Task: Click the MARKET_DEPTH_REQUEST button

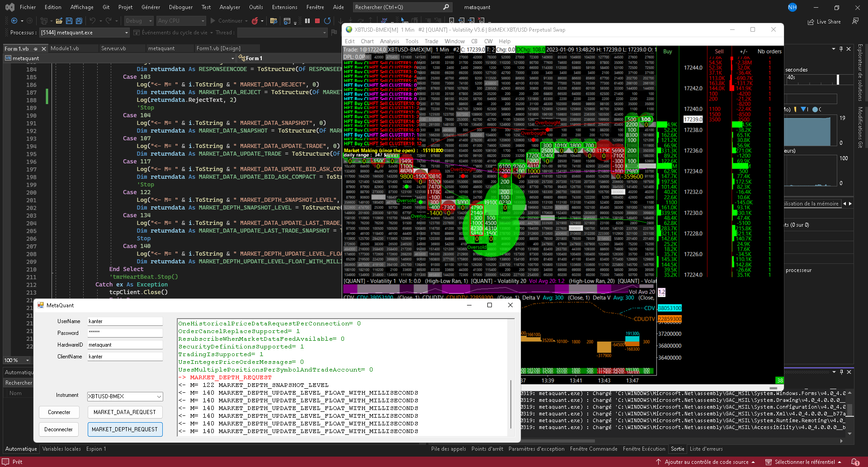Action: [125, 429]
